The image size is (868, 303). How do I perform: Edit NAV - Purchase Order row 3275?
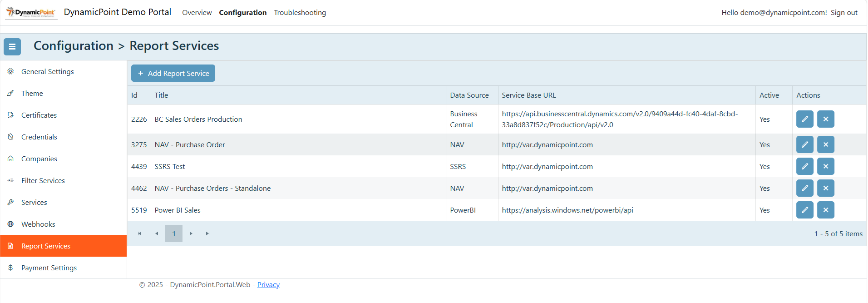(804, 144)
